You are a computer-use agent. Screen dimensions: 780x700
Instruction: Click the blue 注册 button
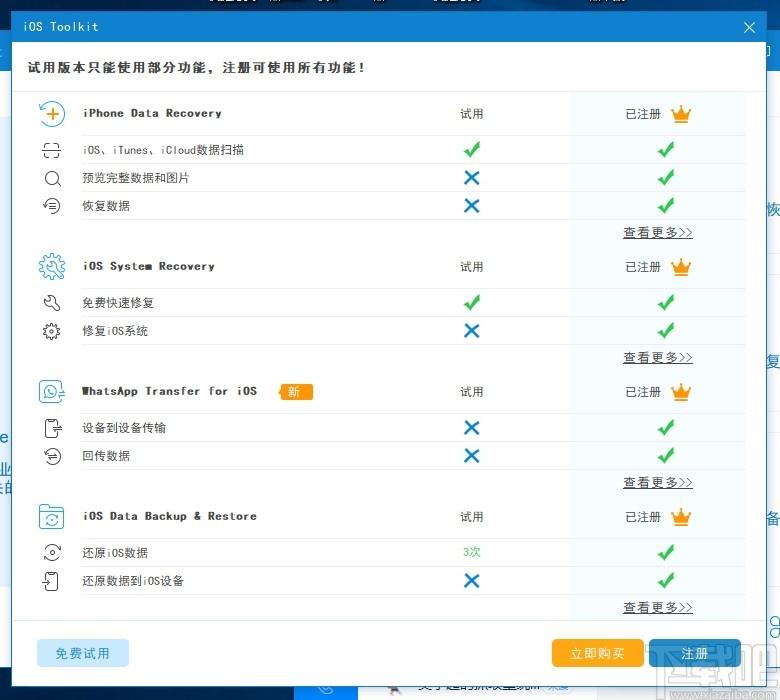[694, 653]
